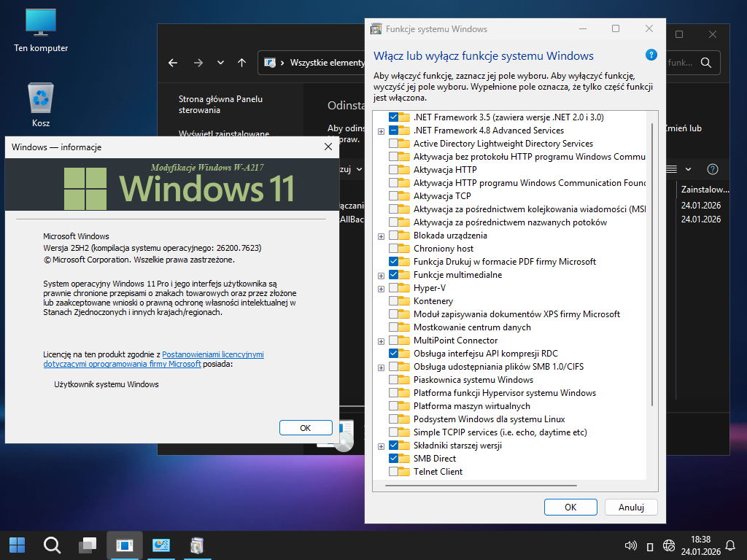Open taskbar search magnifier icon
The height and width of the screenshot is (560, 747).
[x=52, y=545]
